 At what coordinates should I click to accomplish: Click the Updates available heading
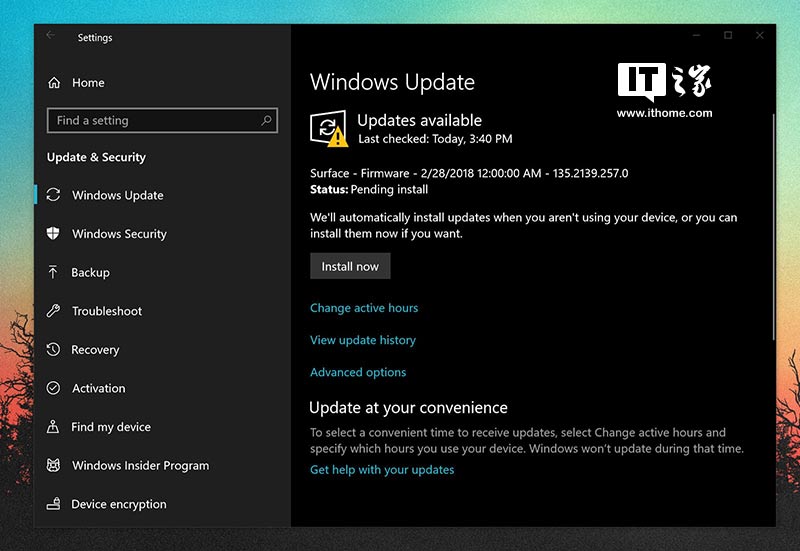(x=419, y=120)
